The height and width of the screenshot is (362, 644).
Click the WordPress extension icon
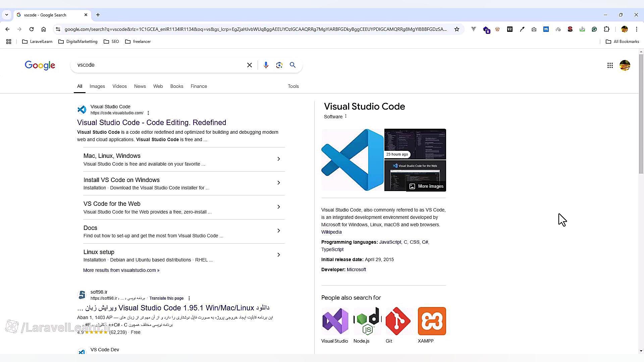pyautogui.click(x=498, y=29)
